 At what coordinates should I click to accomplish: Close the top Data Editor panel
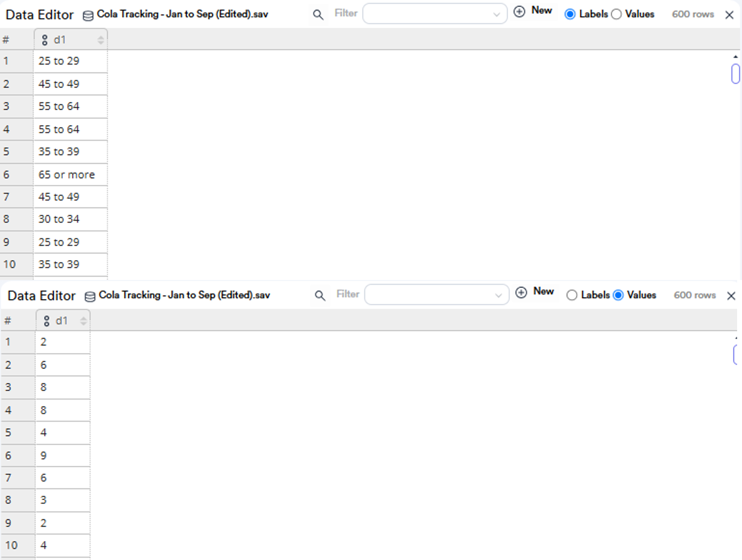pyautogui.click(x=729, y=15)
